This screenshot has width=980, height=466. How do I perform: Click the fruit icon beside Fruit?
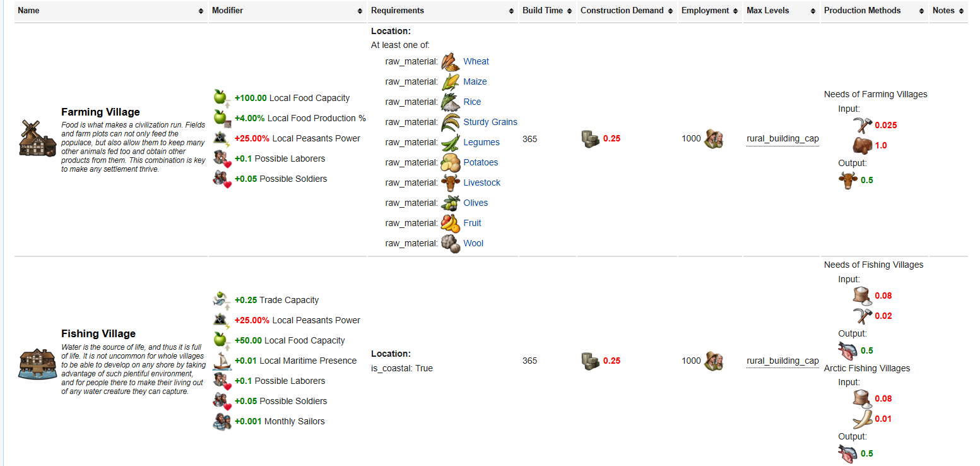pyautogui.click(x=451, y=223)
